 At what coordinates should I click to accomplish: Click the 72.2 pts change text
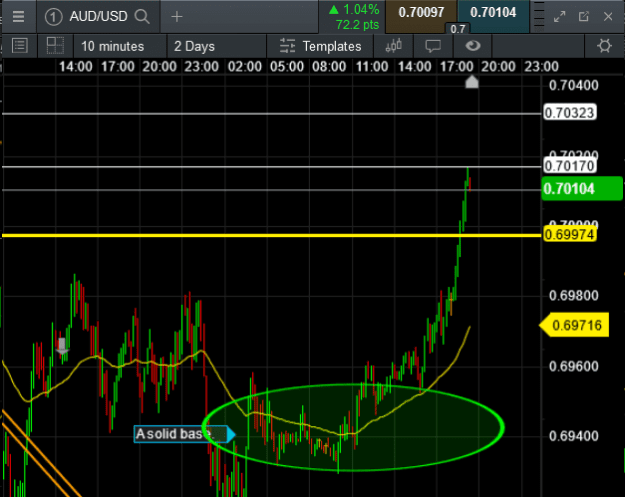[357, 25]
